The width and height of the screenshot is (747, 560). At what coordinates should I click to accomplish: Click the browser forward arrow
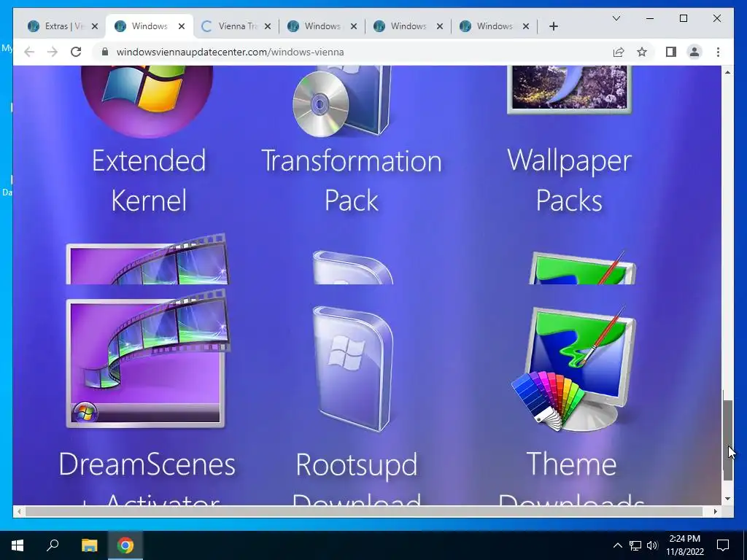pyautogui.click(x=53, y=52)
